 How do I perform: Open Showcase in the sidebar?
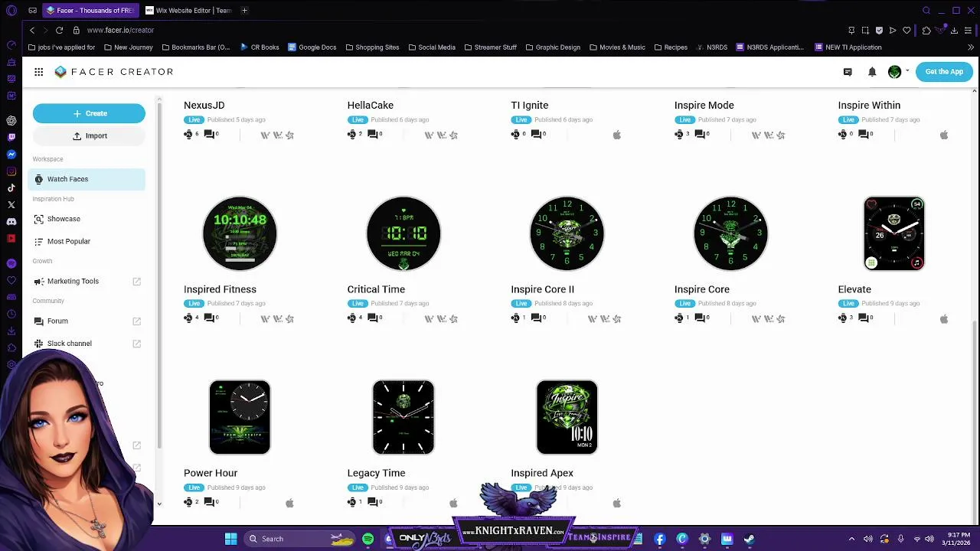pyautogui.click(x=64, y=219)
